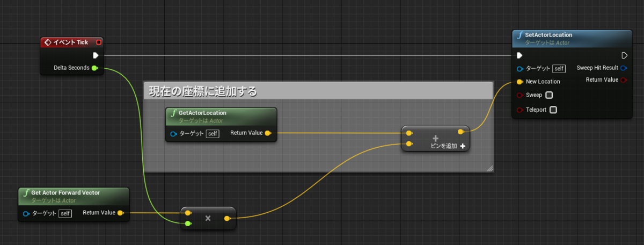The width and height of the screenshot is (644, 245).
Task: Click the multiply node vector input pin
Action: pos(188,213)
